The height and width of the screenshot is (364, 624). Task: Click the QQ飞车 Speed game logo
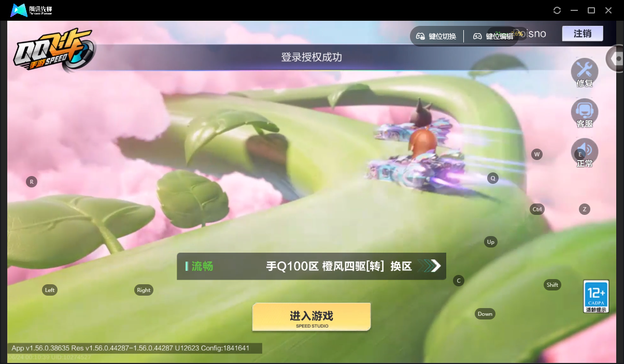click(53, 50)
